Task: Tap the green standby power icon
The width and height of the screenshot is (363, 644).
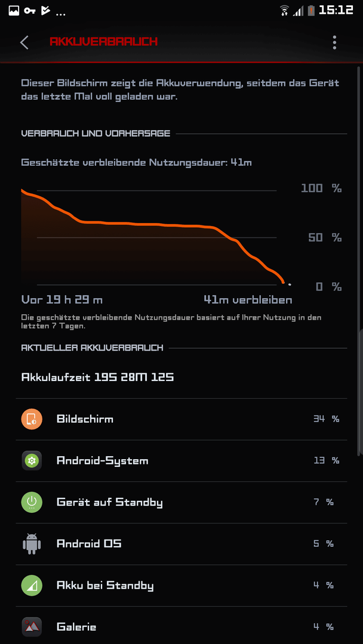Action: click(32, 502)
